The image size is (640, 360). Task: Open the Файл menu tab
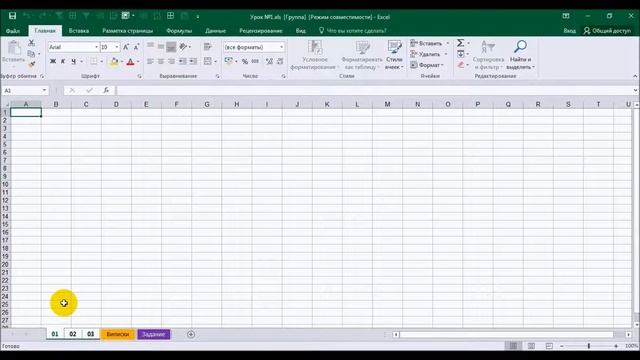[x=13, y=31]
